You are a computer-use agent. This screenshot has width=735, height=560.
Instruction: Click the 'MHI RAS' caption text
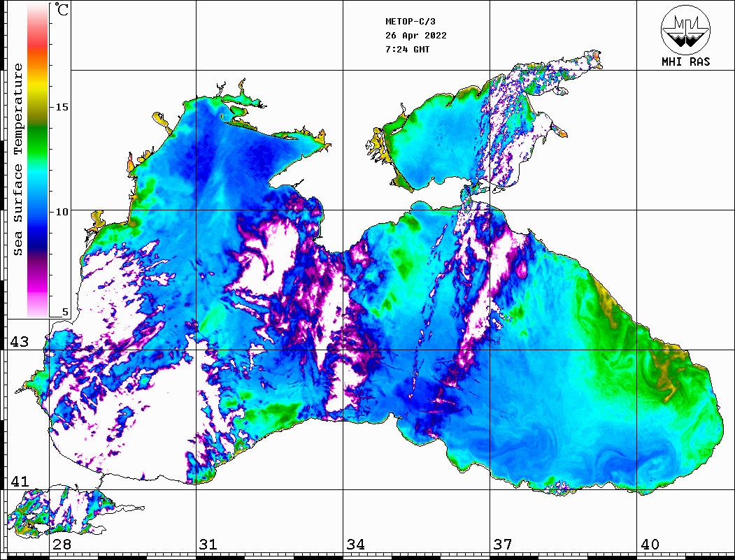686,62
